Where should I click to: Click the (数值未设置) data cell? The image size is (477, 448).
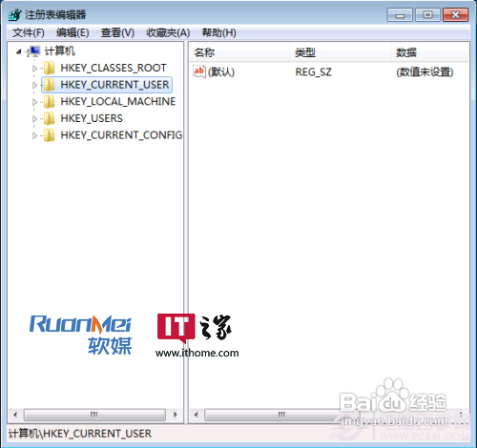point(425,72)
